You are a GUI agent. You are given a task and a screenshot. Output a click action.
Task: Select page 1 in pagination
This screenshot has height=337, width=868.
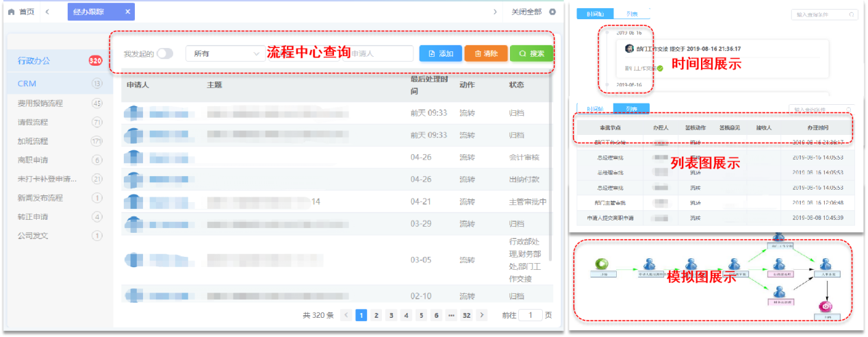coord(361,315)
